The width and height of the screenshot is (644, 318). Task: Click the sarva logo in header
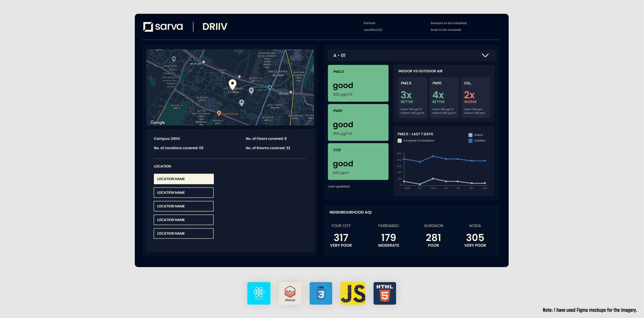(163, 27)
